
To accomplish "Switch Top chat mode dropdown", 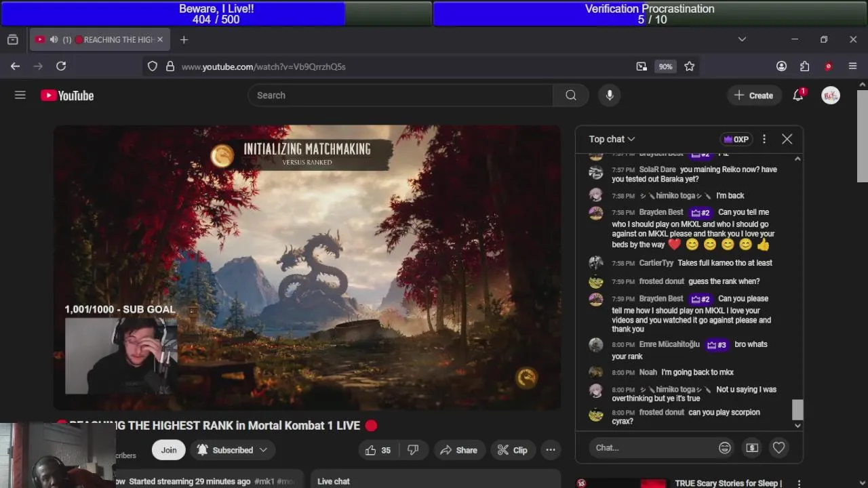I will tap(612, 139).
